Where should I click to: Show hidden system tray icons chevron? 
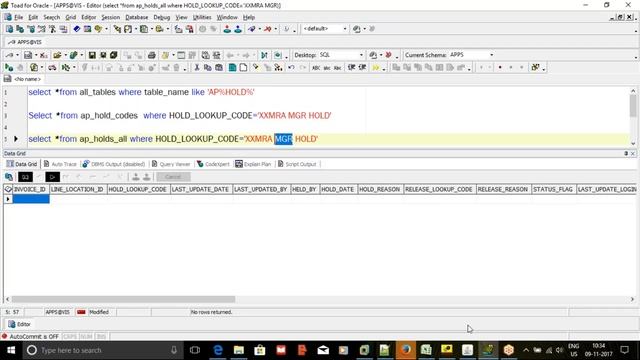click(x=526, y=350)
